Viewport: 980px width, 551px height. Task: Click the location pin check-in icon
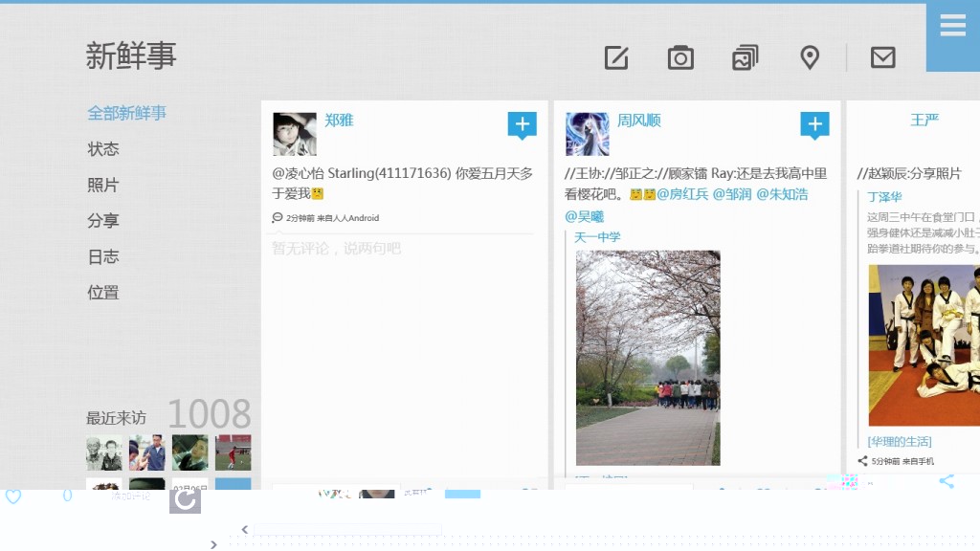click(810, 57)
